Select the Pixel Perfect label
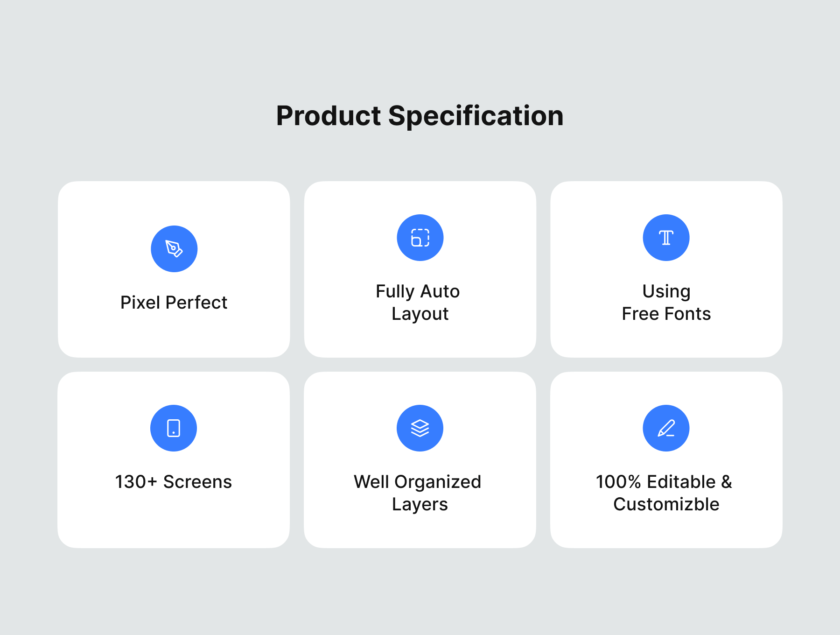840x635 pixels. (x=174, y=303)
